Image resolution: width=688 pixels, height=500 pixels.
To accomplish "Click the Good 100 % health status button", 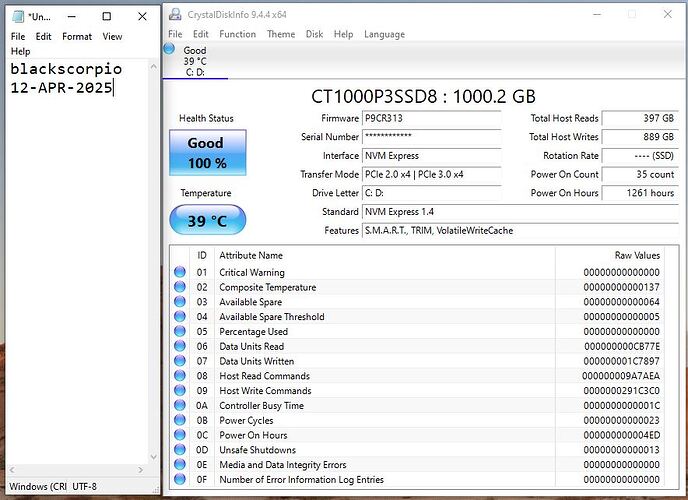I will point(208,153).
